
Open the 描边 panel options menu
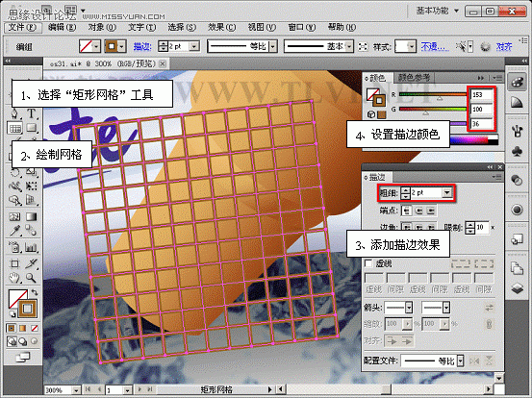(x=497, y=177)
